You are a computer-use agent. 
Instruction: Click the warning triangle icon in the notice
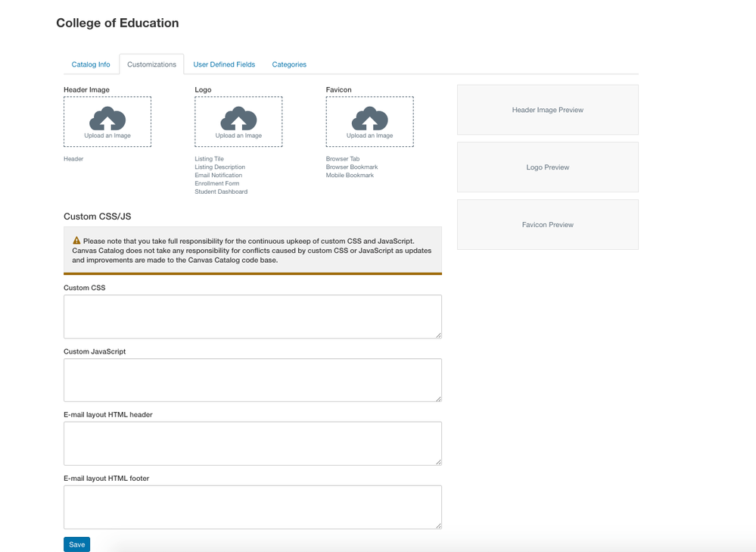coord(76,241)
